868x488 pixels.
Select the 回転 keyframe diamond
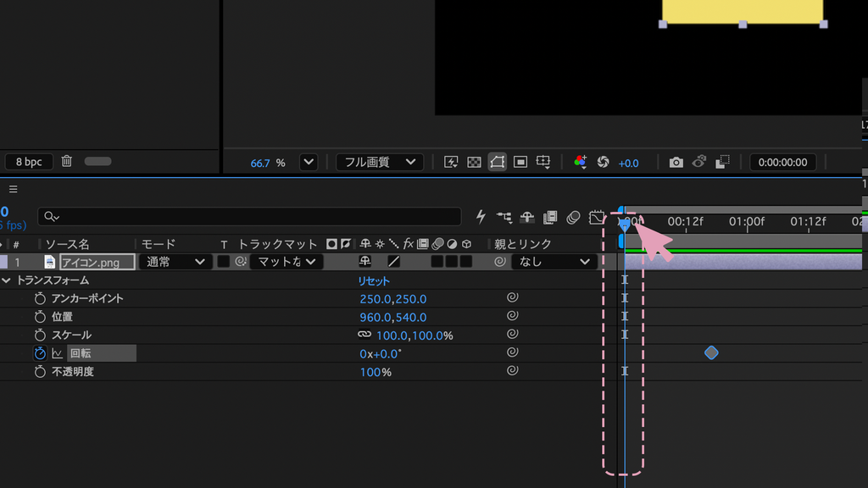click(x=711, y=353)
